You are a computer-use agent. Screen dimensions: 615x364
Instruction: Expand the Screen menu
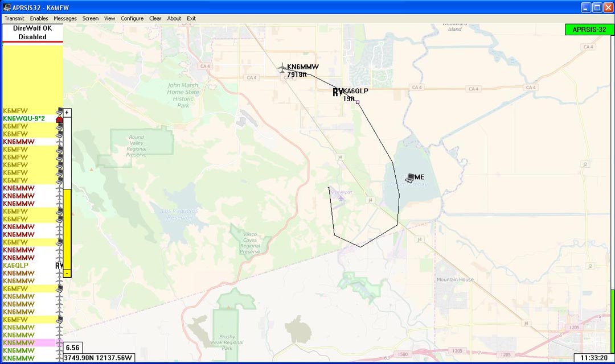click(x=90, y=18)
